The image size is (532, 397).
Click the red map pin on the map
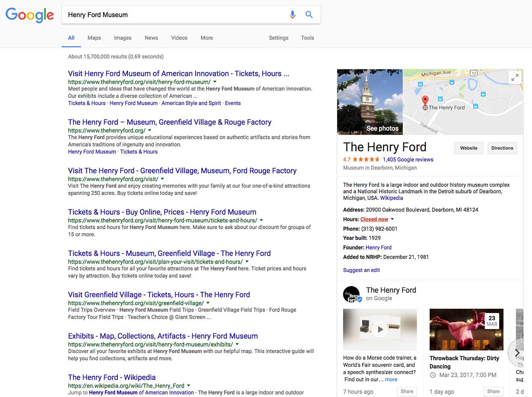pyautogui.click(x=425, y=101)
